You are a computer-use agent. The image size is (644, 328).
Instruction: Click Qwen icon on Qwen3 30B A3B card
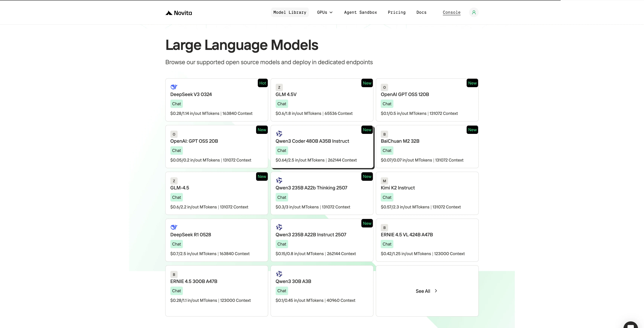coord(279,274)
